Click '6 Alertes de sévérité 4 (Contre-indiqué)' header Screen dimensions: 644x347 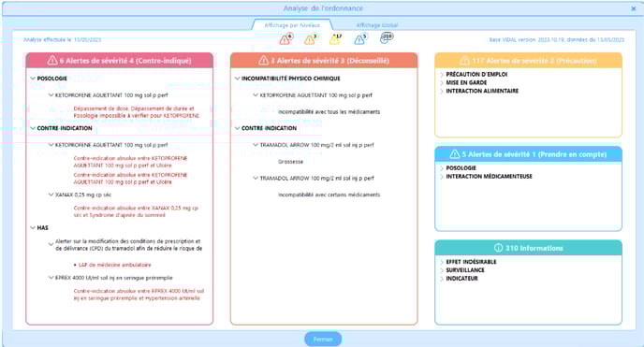click(x=120, y=61)
